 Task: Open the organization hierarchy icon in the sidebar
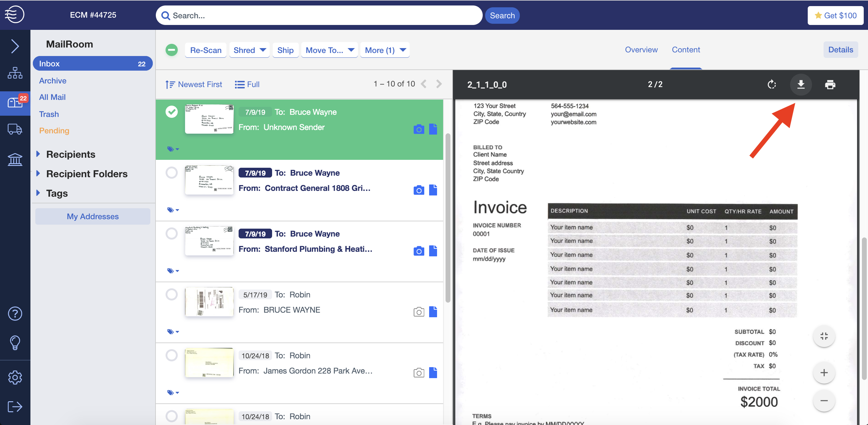point(15,72)
